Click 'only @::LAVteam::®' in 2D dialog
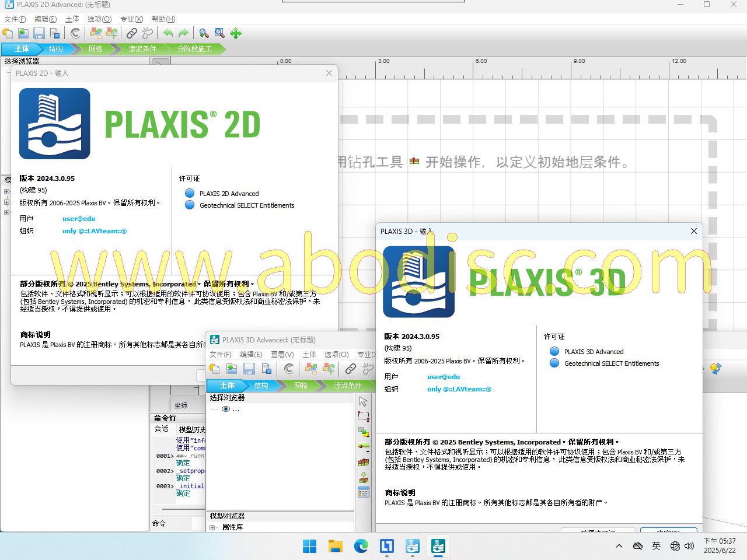 [x=95, y=231]
